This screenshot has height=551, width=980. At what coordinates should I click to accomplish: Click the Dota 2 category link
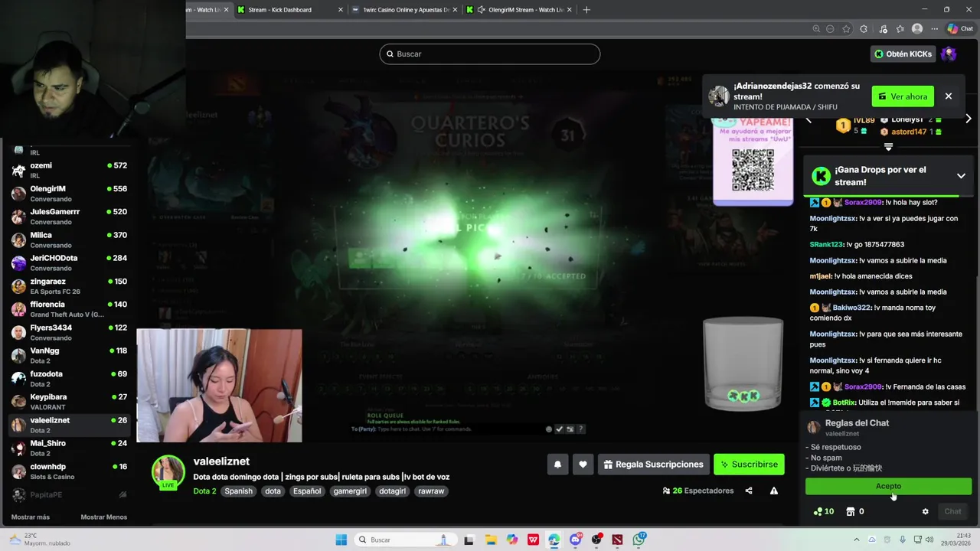coord(204,491)
